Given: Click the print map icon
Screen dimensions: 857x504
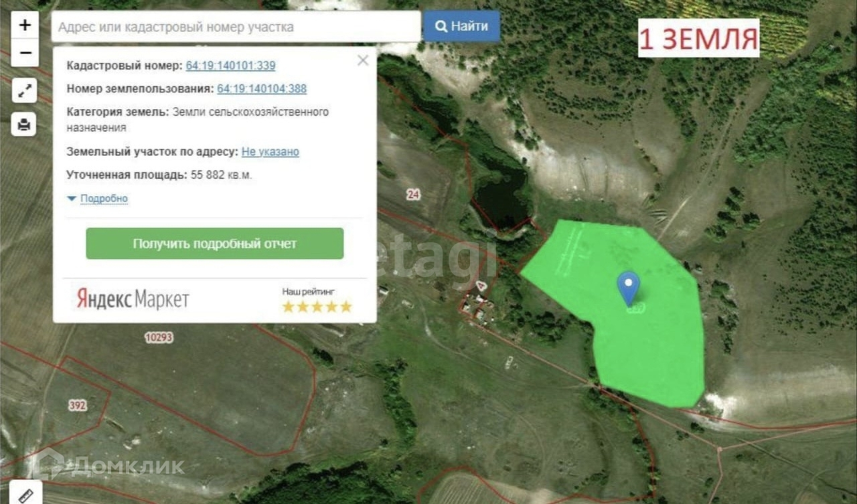Looking at the screenshot, I should [24, 124].
